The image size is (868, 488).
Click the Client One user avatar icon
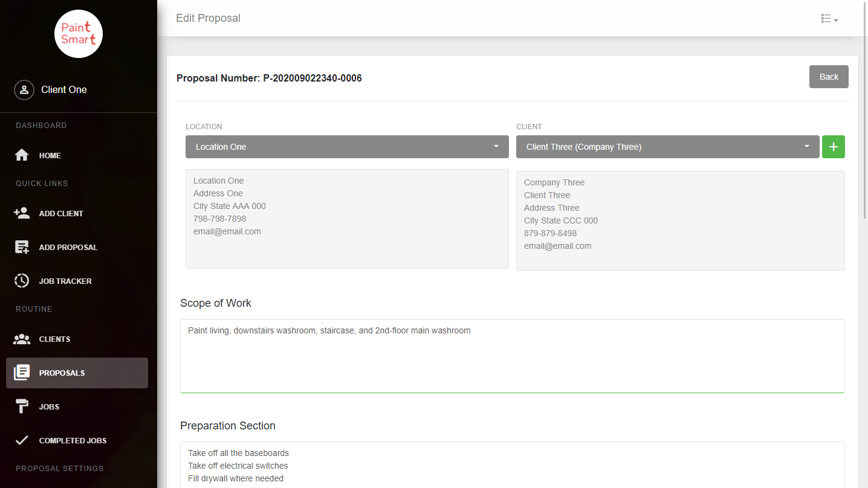click(x=24, y=90)
